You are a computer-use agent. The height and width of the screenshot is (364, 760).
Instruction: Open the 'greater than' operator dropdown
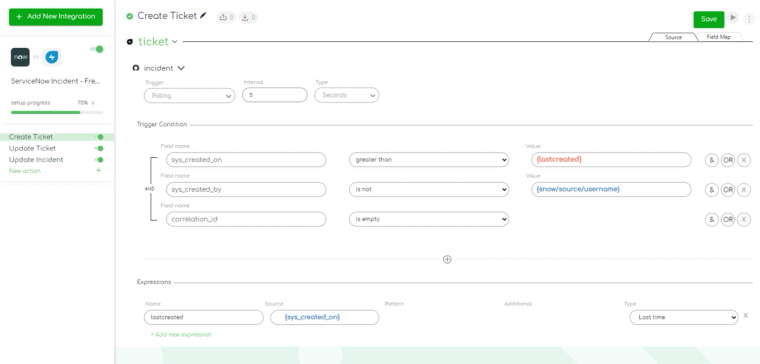click(429, 159)
